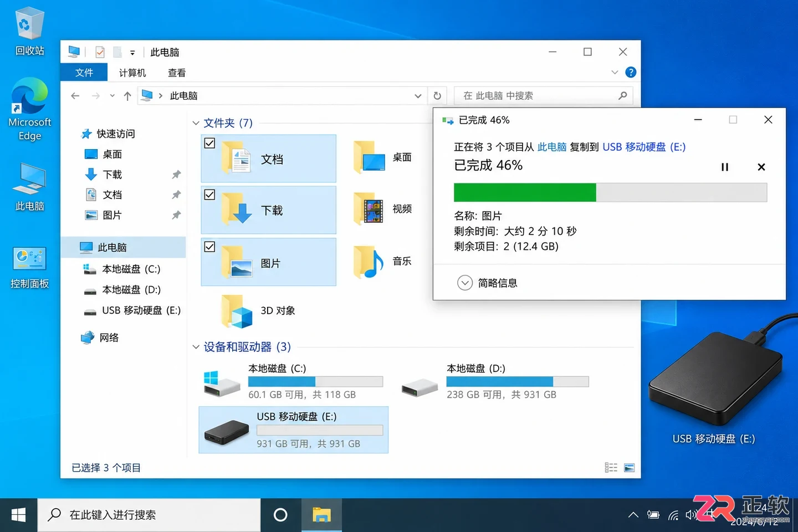This screenshot has width=798, height=532.
Task: Switch to the 查看 ribbon tab
Action: [177, 73]
